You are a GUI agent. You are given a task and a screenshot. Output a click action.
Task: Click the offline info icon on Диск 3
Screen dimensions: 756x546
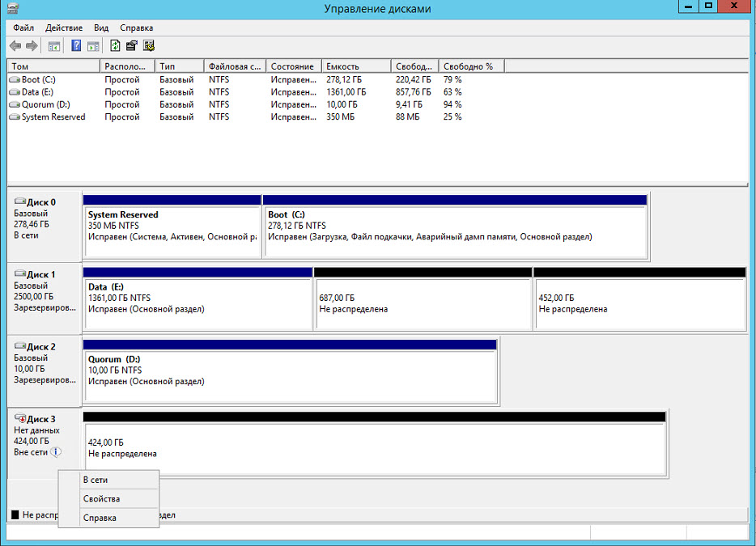[x=56, y=452]
